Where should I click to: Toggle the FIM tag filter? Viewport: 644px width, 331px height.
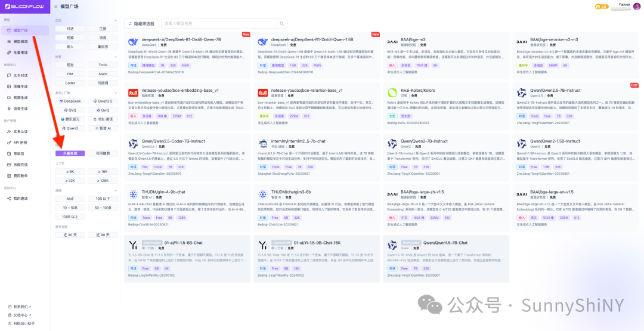(x=70, y=74)
